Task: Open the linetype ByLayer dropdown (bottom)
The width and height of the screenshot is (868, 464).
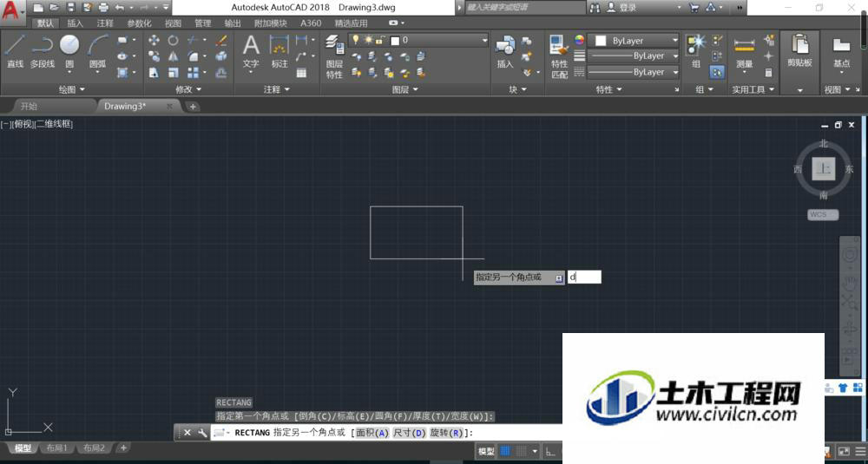Action: [634, 72]
